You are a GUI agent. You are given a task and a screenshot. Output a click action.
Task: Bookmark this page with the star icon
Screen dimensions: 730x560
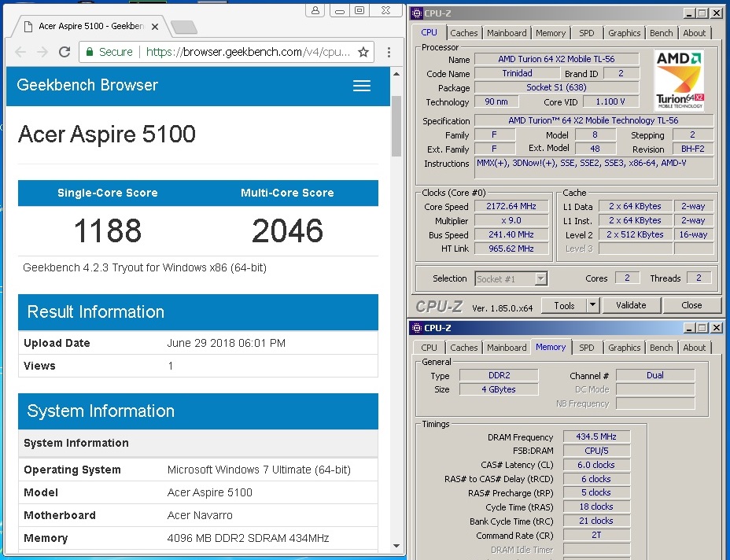pyautogui.click(x=363, y=52)
